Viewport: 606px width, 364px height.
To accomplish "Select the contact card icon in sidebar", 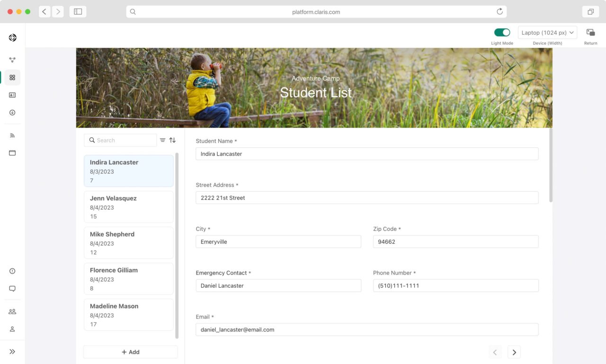I will click(x=12, y=95).
